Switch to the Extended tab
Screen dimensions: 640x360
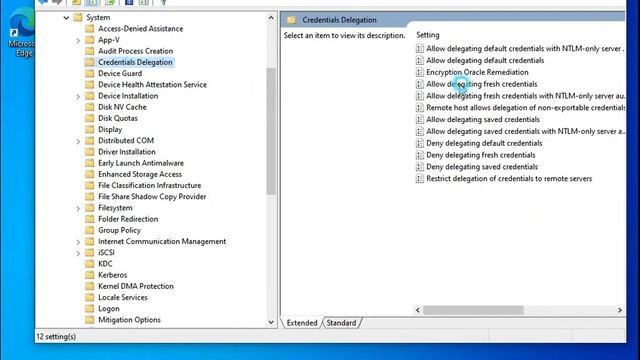tap(302, 323)
